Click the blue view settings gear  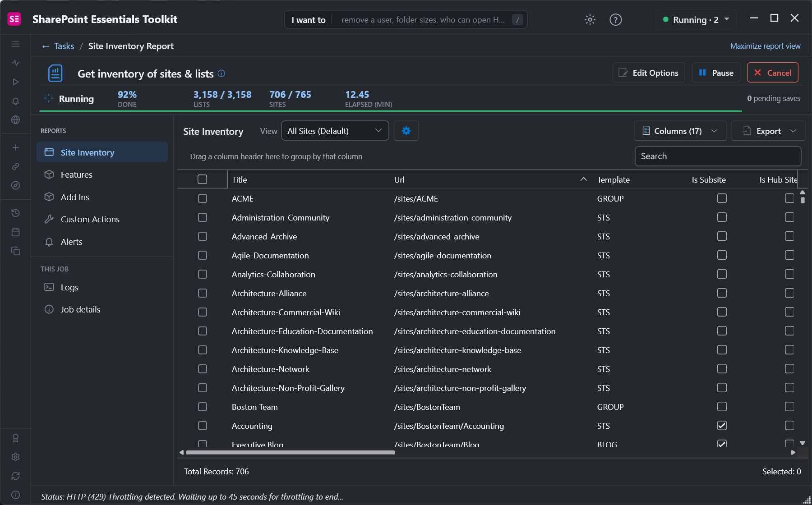click(x=406, y=131)
